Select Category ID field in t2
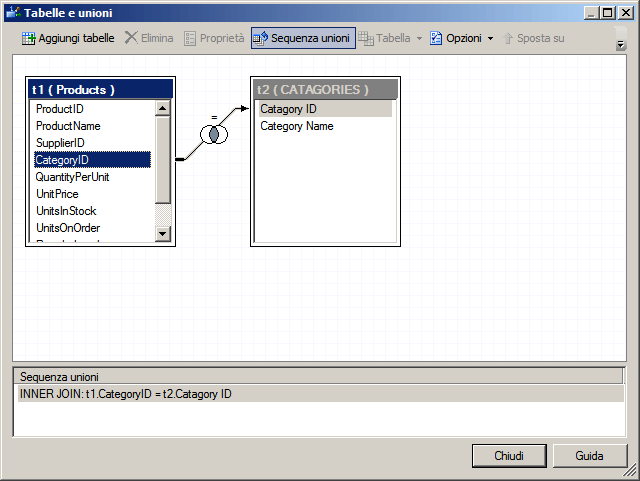Image resolution: width=640 pixels, height=481 pixels. point(289,109)
